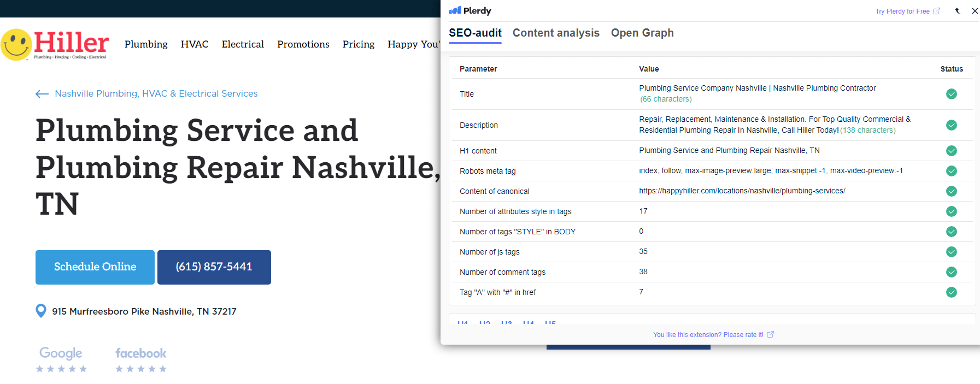This screenshot has width=980, height=384.
Task: Click the (615) 857-5441 phone button
Action: coord(214,267)
